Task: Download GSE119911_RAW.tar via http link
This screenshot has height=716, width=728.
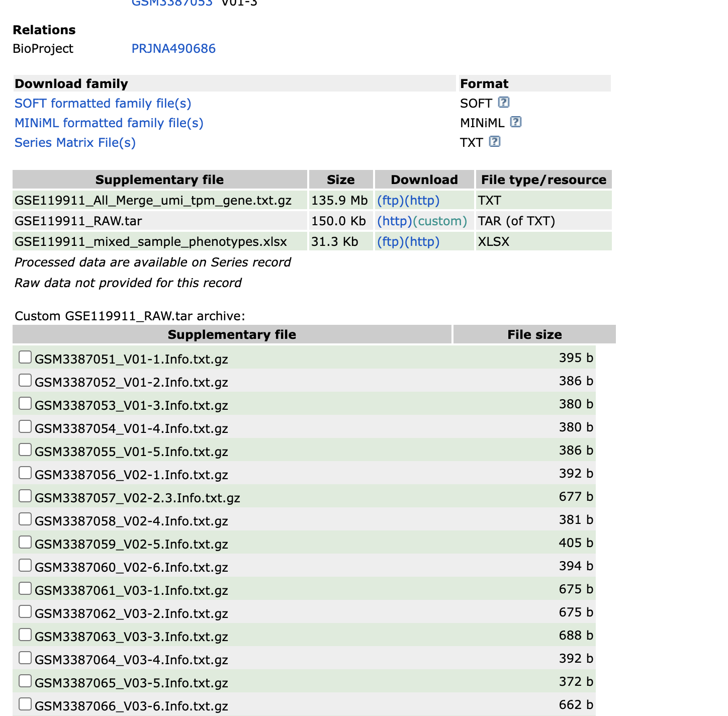Action: [x=395, y=221]
